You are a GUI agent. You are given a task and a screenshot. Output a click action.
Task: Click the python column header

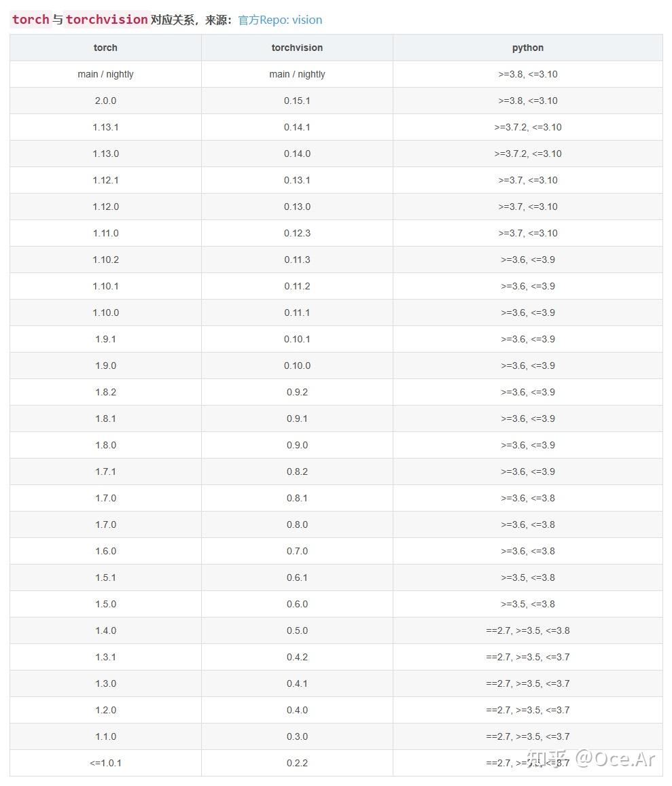tap(528, 48)
